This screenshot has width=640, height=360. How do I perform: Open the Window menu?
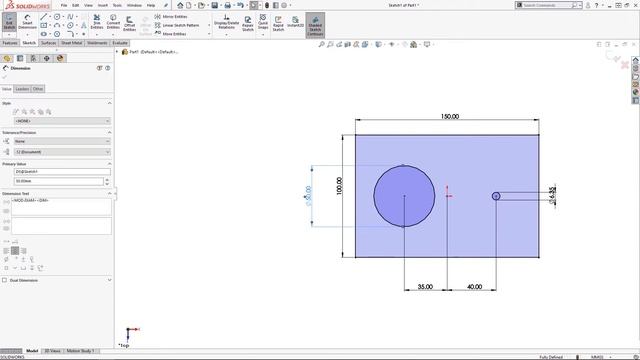tap(134, 5)
